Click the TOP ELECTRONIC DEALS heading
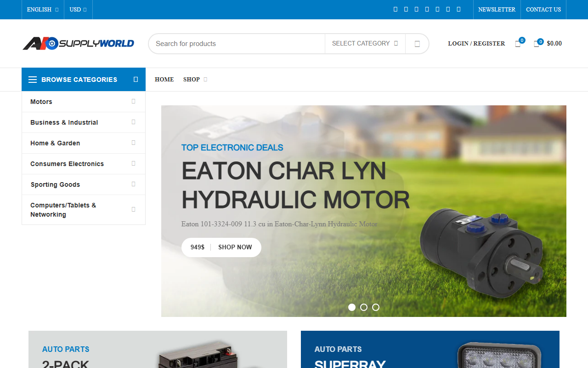The width and height of the screenshot is (588, 368). 232,148
